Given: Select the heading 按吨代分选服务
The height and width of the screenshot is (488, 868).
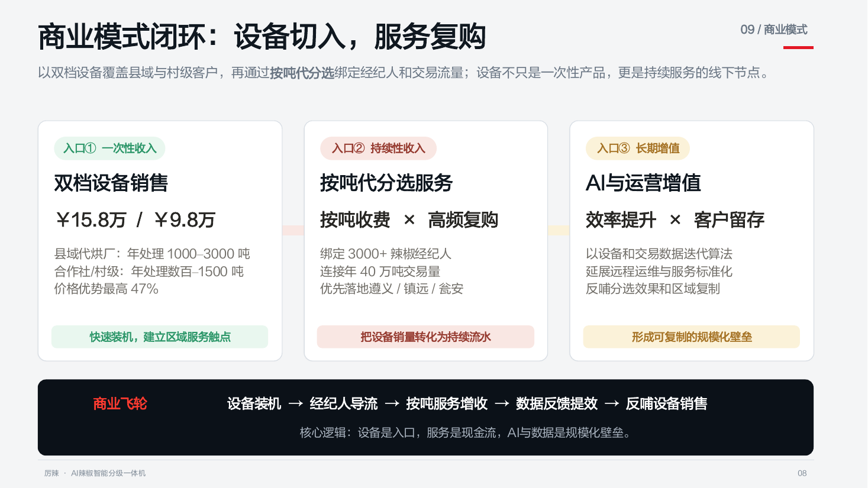Looking at the screenshot, I should pos(386,183).
